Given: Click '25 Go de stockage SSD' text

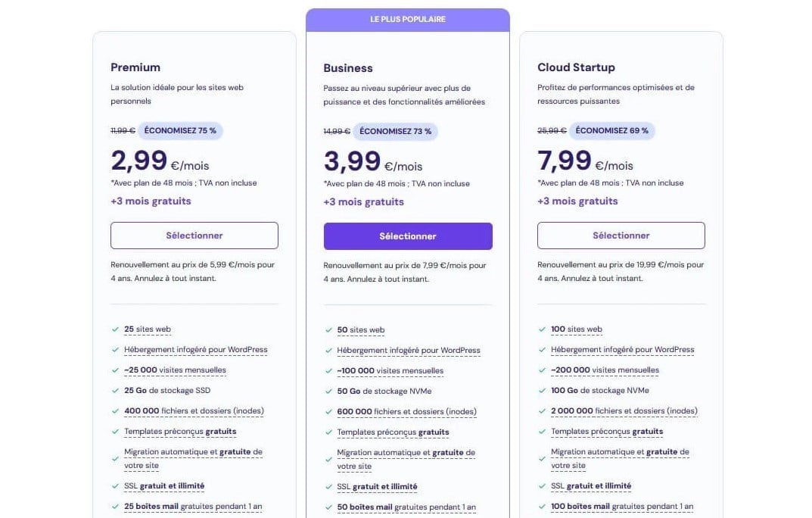Looking at the screenshot, I should 167,390.
